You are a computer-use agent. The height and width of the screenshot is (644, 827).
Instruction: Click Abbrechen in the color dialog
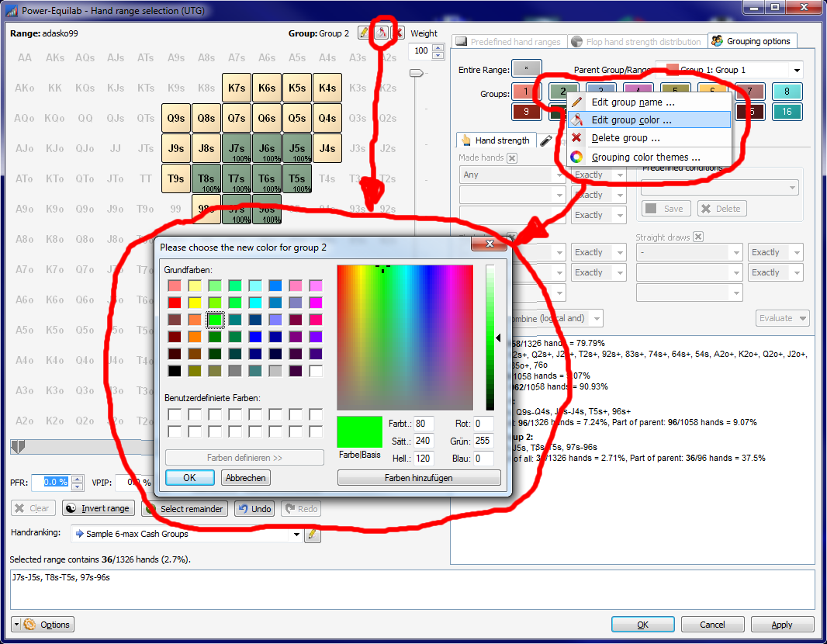tap(246, 477)
